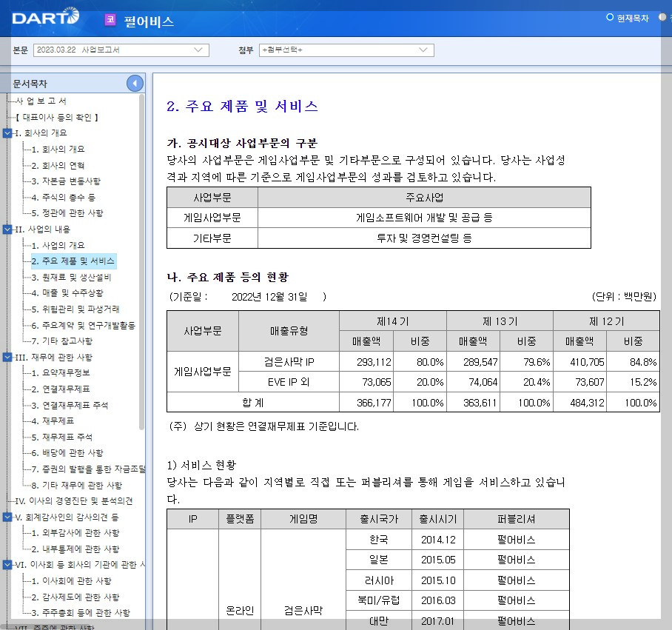The width and height of the screenshot is (672, 630).
Task: Click the 2. 주요 제품 및 서비스 heading
Action: (242, 107)
